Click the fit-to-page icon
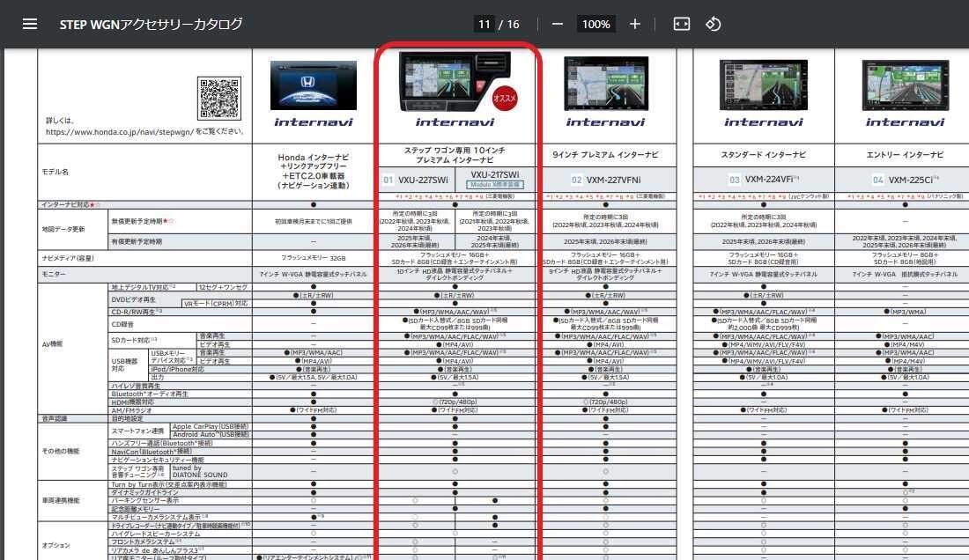 (x=681, y=24)
